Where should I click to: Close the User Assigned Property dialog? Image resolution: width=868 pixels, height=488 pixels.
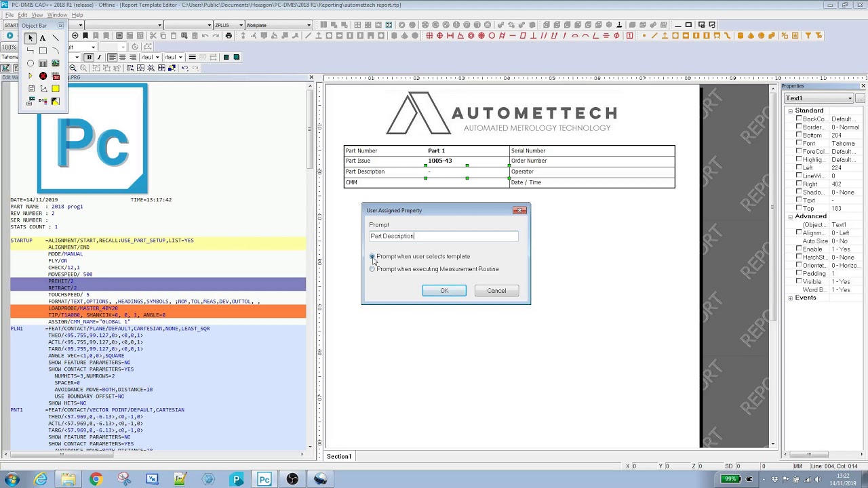519,210
